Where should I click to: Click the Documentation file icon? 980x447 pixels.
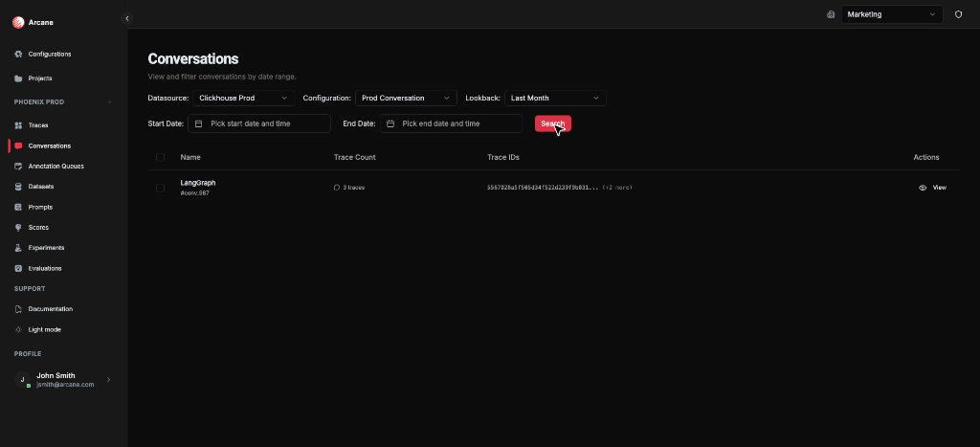(x=18, y=309)
